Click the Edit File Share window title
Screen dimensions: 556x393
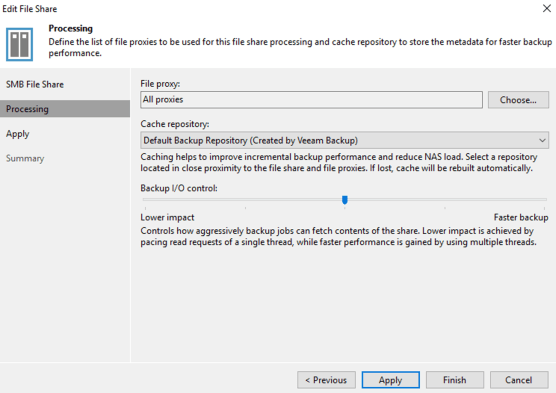(29, 9)
